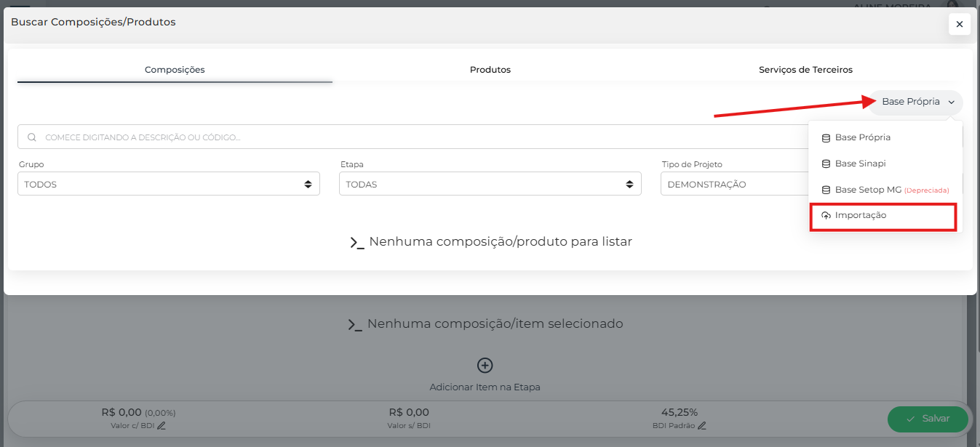Select the Composições tab

coord(175,70)
